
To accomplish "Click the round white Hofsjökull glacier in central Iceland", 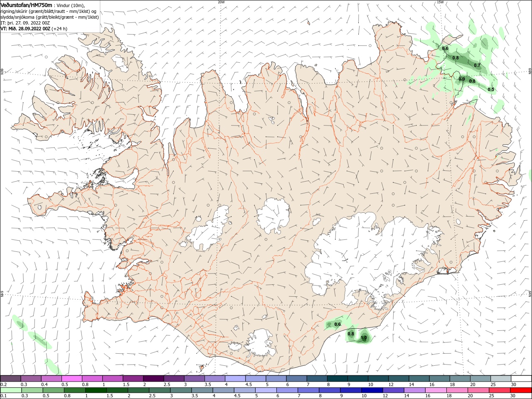I will coord(273,215).
